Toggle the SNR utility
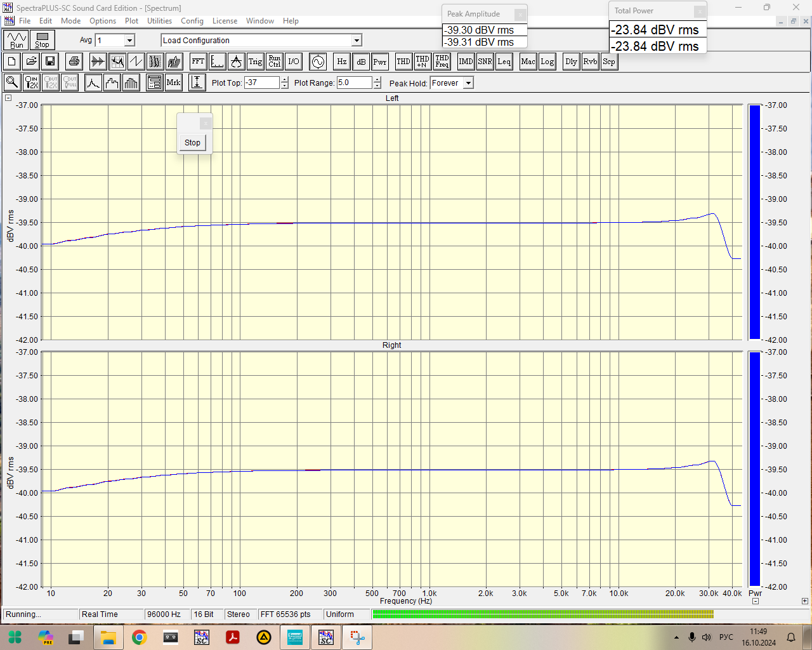Image resolution: width=812 pixels, height=650 pixels. click(485, 62)
